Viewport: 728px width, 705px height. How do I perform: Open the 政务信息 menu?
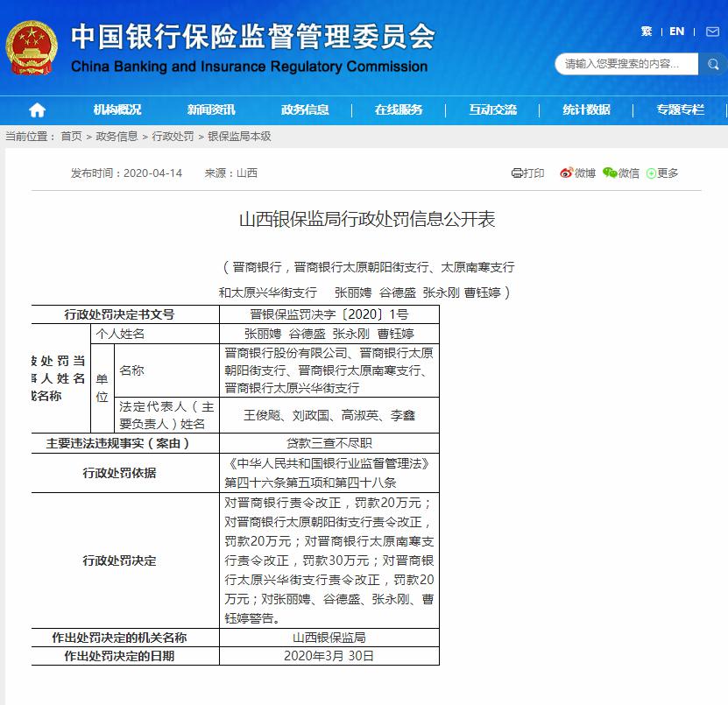tap(305, 110)
